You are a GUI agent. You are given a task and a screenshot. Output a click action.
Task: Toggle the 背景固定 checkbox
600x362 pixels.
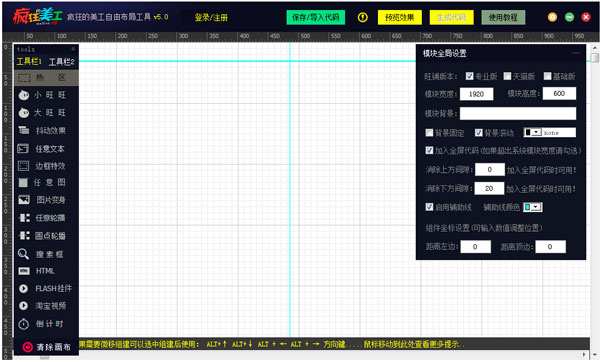pyautogui.click(x=429, y=132)
